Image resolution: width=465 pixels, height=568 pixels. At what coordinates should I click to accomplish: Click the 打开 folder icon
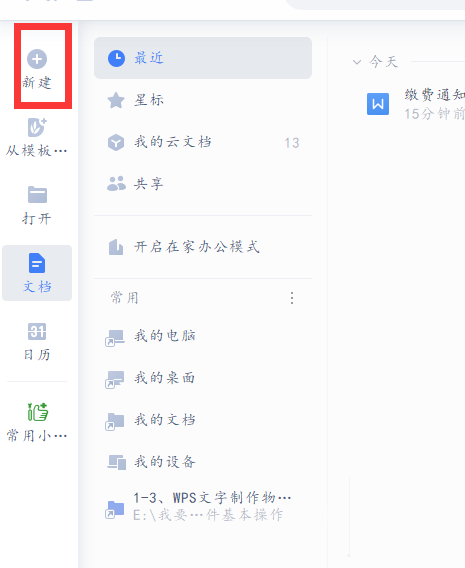click(37, 195)
